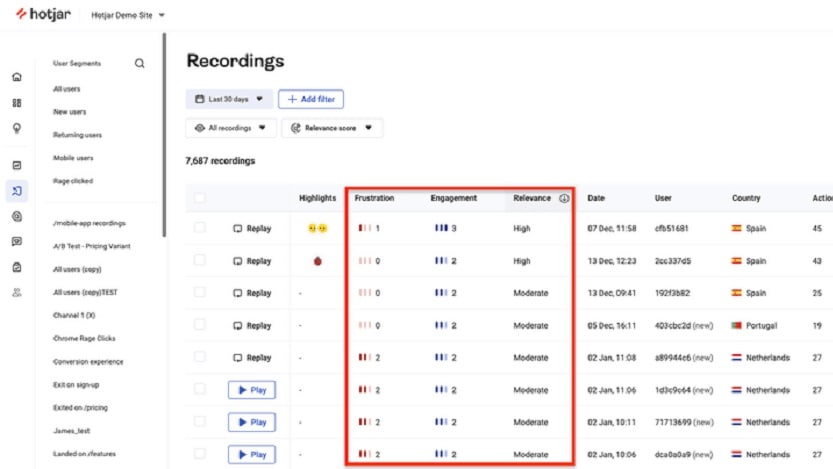Open the All recordings dropdown

pyautogui.click(x=231, y=128)
